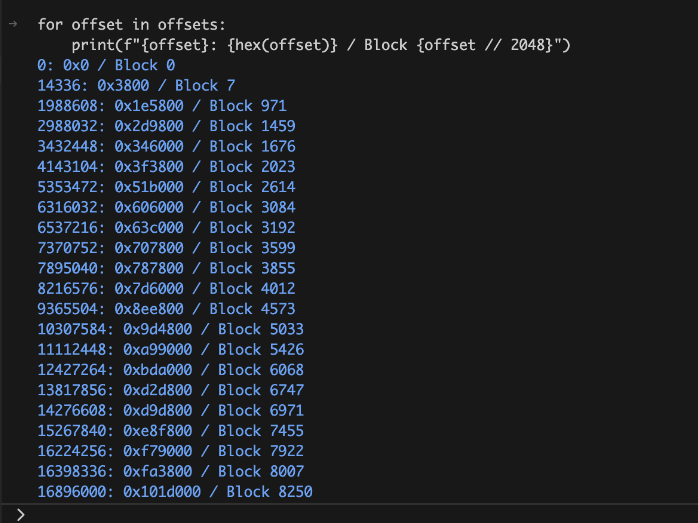This screenshot has width=698, height=523.
Task: Click the hex value 0x3f3800
Action: [x=148, y=167]
